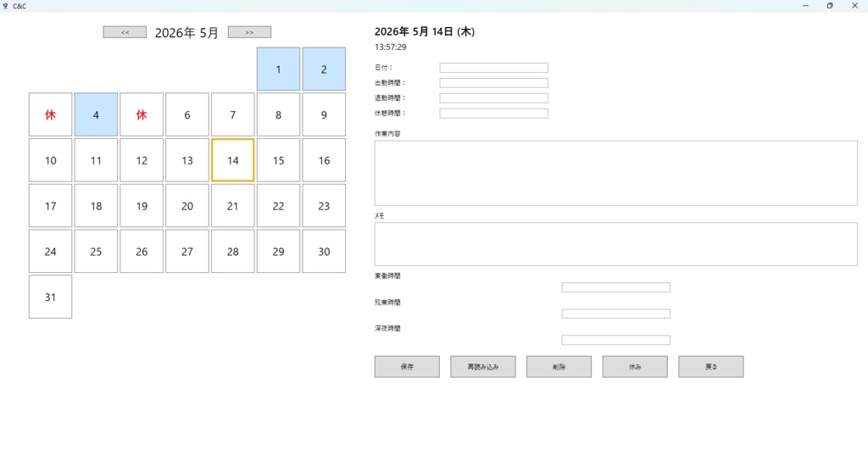Select day 16 in the calendar

tap(324, 160)
